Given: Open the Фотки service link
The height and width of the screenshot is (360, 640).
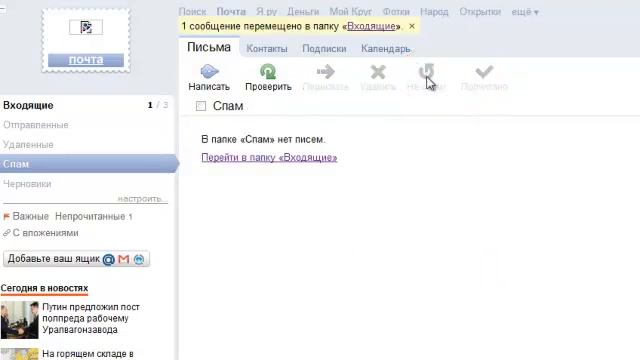Looking at the screenshot, I should [x=396, y=12].
